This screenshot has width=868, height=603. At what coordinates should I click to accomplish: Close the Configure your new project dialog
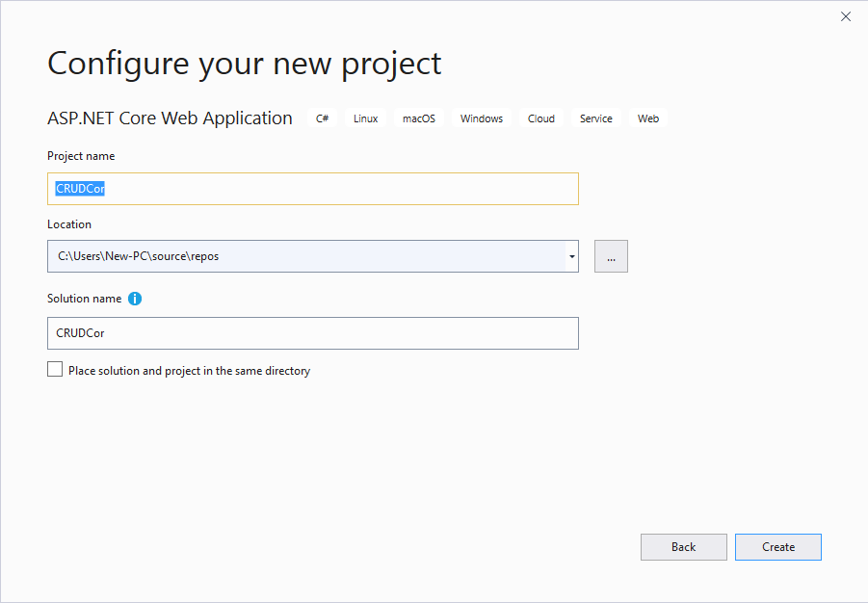[x=846, y=16]
